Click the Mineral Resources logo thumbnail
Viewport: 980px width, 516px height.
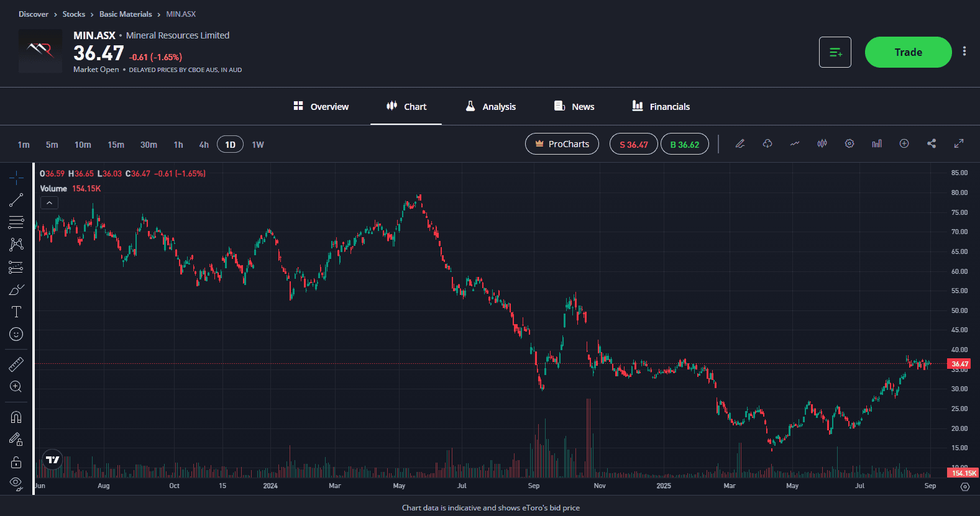(x=40, y=51)
